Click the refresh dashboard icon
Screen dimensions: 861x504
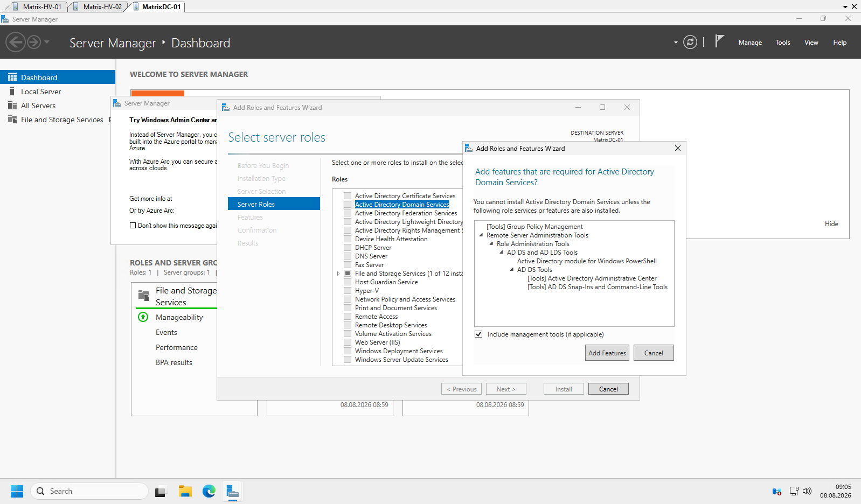[x=690, y=42]
